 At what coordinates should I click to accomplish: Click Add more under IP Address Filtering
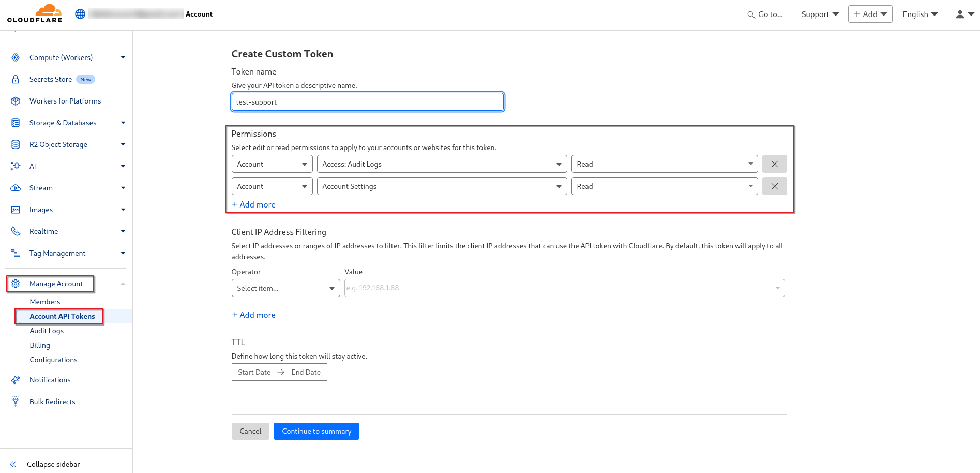pyautogui.click(x=253, y=315)
